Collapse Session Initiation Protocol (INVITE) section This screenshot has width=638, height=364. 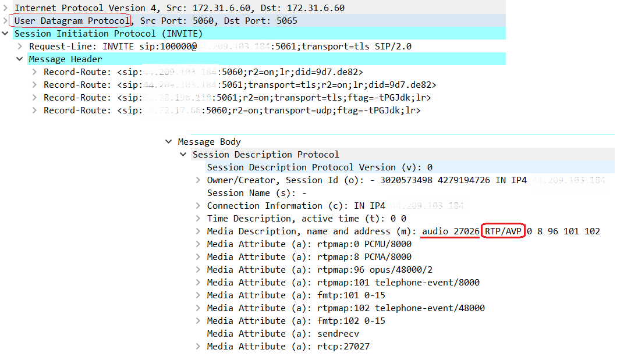click(6, 34)
